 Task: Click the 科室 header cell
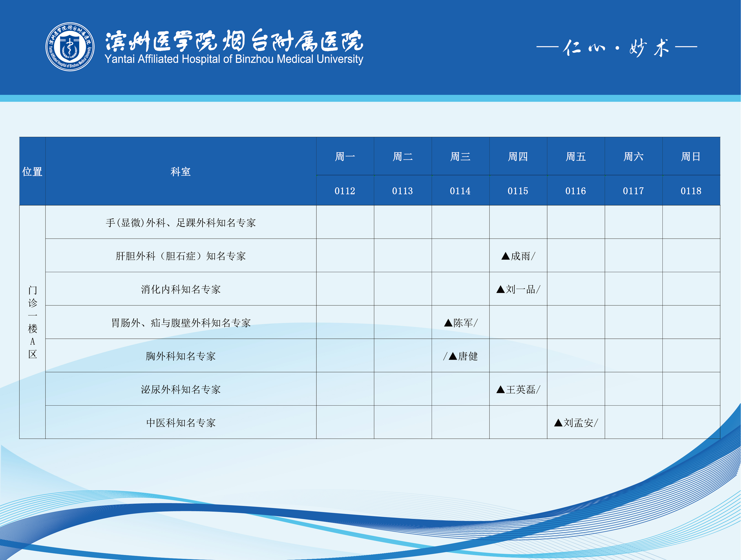pyautogui.click(x=181, y=171)
